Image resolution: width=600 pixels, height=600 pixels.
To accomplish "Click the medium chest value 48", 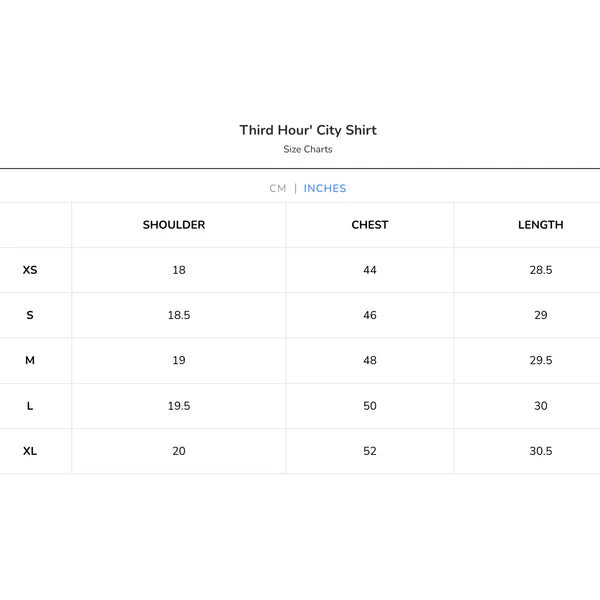I will [x=370, y=360].
